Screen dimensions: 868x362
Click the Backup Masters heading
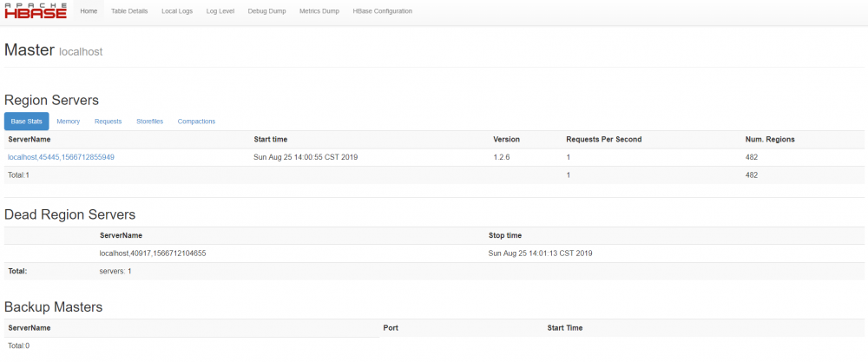pos(54,306)
